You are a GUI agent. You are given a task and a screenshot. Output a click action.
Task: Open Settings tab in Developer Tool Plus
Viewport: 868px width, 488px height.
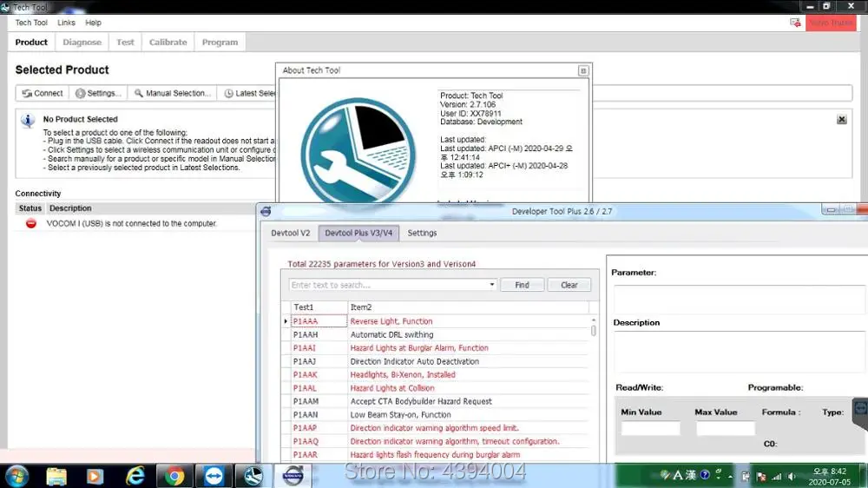422,234
